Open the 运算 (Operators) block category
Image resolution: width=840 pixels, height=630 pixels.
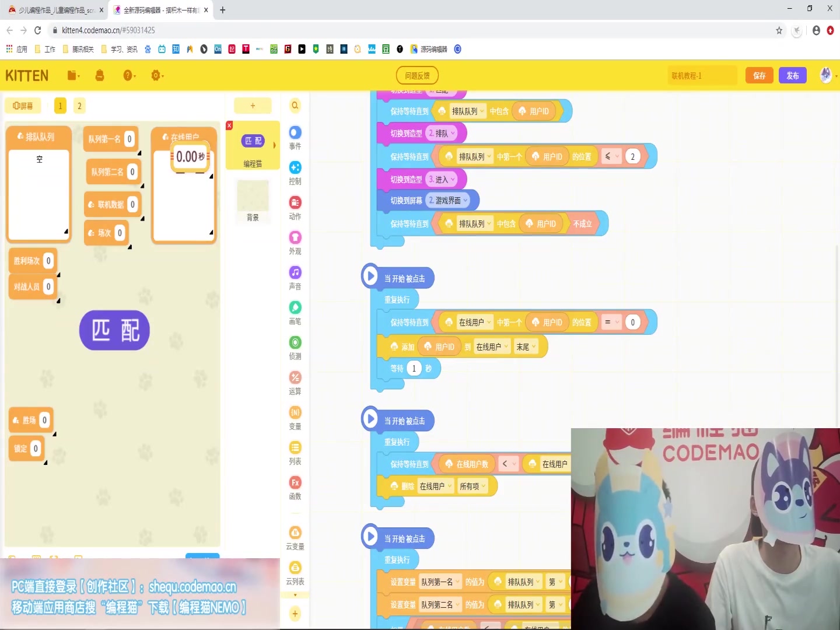[x=295, y=382]
